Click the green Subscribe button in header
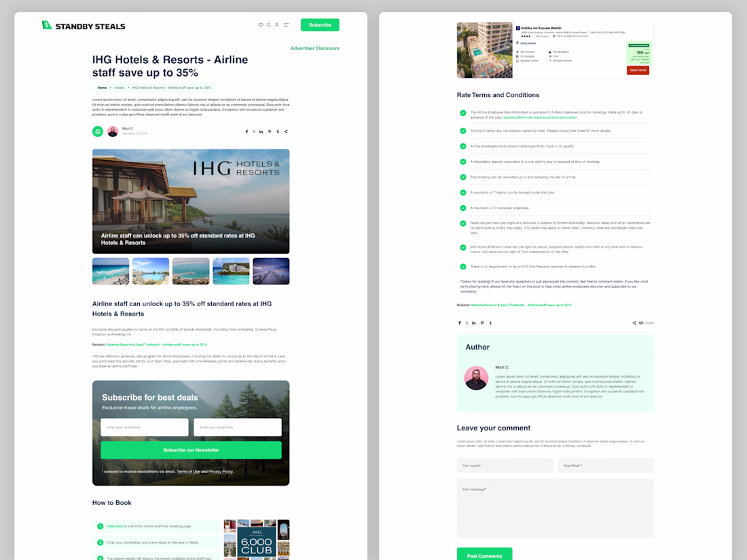 320,24
